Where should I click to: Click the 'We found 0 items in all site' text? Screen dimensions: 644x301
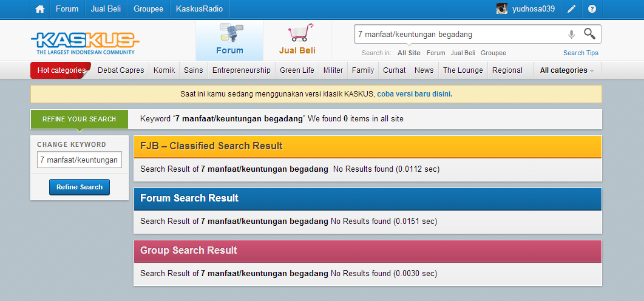[356, 119]
